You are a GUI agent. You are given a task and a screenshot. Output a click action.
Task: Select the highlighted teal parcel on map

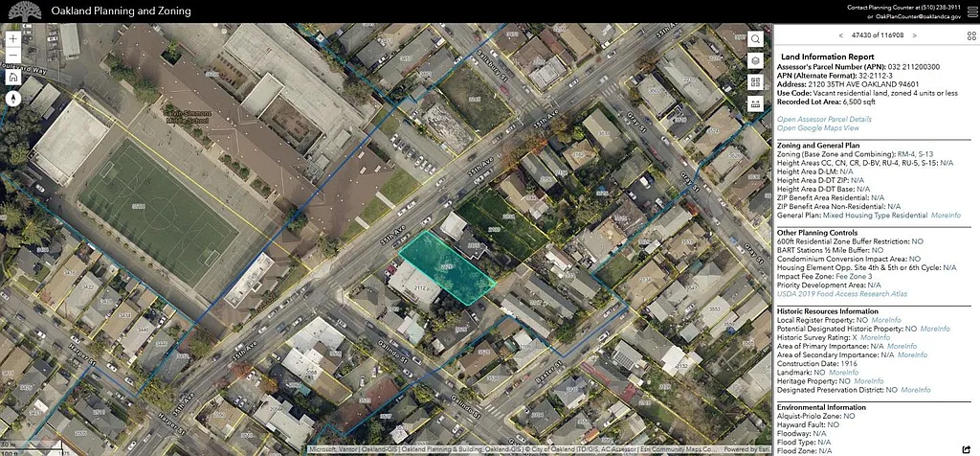click(447, 267)
